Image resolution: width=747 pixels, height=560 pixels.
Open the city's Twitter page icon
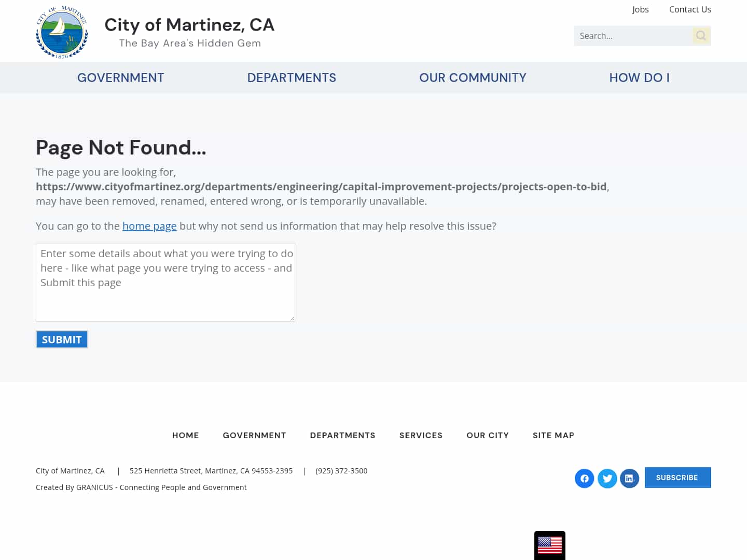pos(607,478)
